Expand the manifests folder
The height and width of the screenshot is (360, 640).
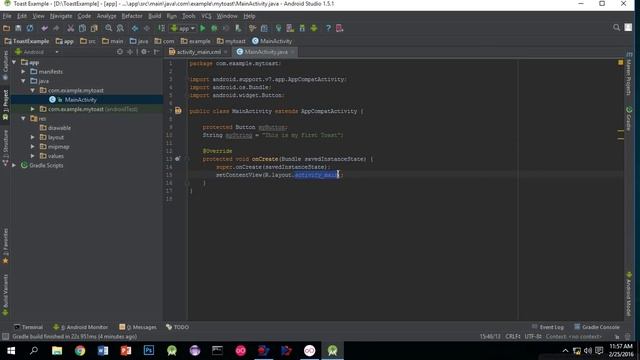(24, 71)
